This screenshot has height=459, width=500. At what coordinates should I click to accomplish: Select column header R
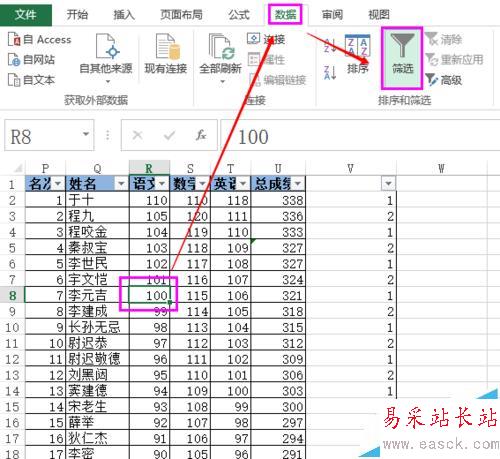click(149, 168)
